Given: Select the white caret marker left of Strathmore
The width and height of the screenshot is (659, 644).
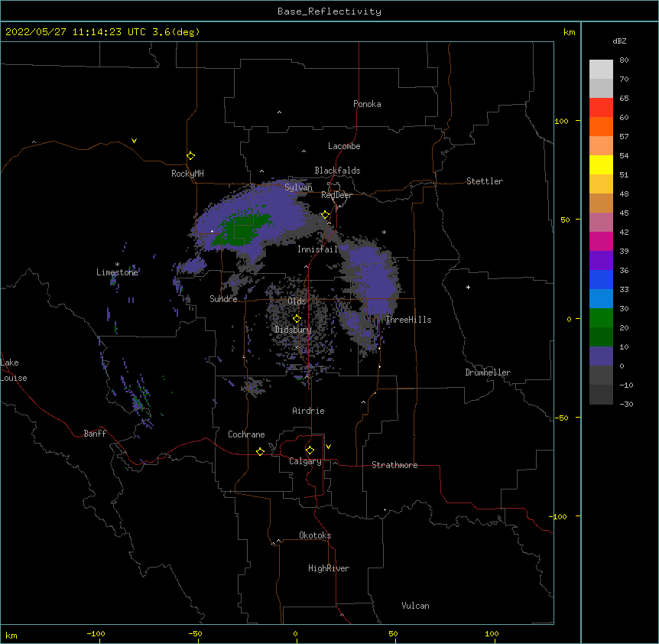Looking at the screenshot, I should (x=336, y=463).
